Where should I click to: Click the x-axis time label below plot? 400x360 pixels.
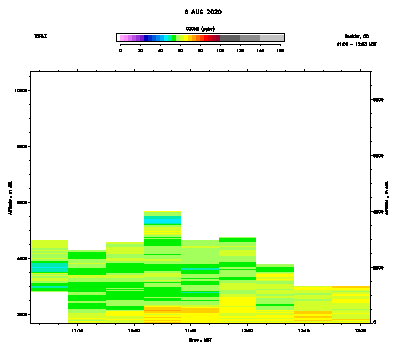pos(200,340)
